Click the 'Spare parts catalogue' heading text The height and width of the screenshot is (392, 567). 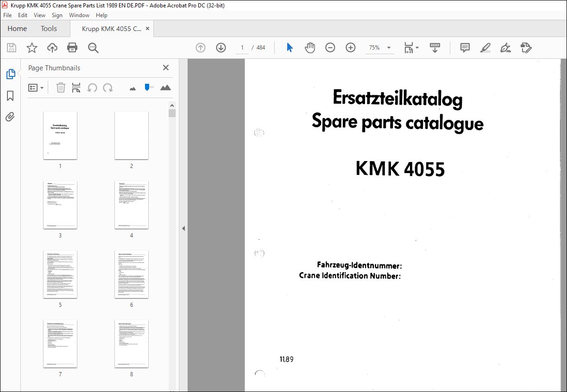(x=397, y=122)
